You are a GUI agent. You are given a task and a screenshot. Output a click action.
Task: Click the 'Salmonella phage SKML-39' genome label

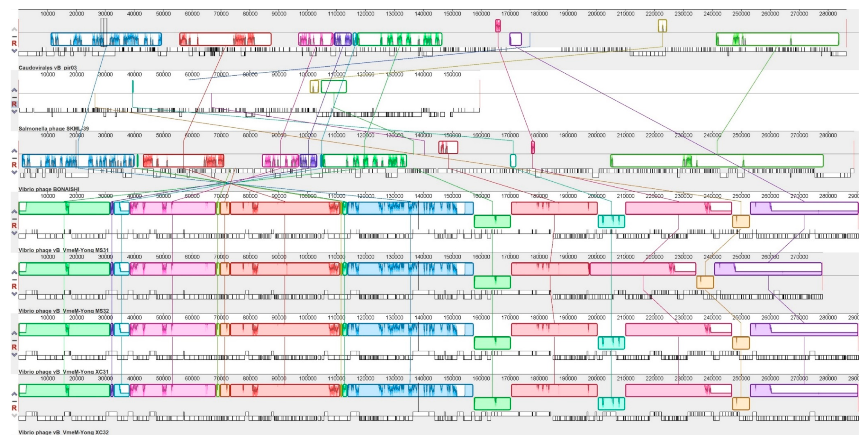(x=54, y=128)
